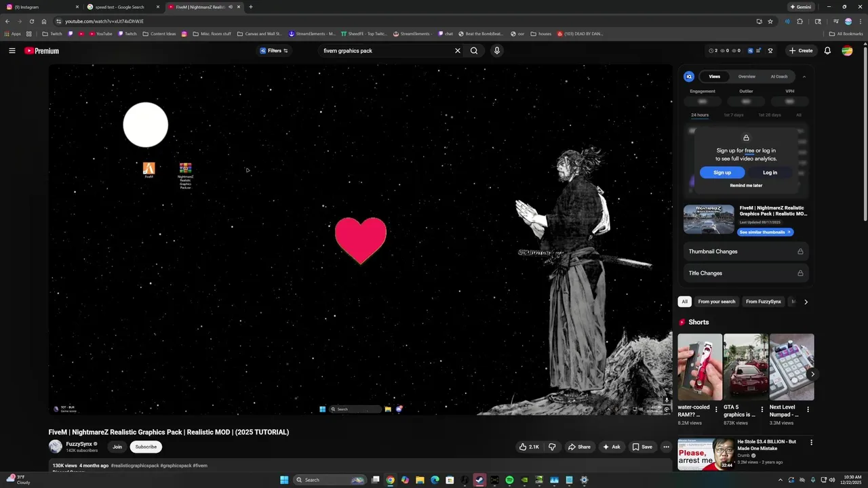
Task: Click the Log in button in analytics prompt
Action: click(770, 173)
